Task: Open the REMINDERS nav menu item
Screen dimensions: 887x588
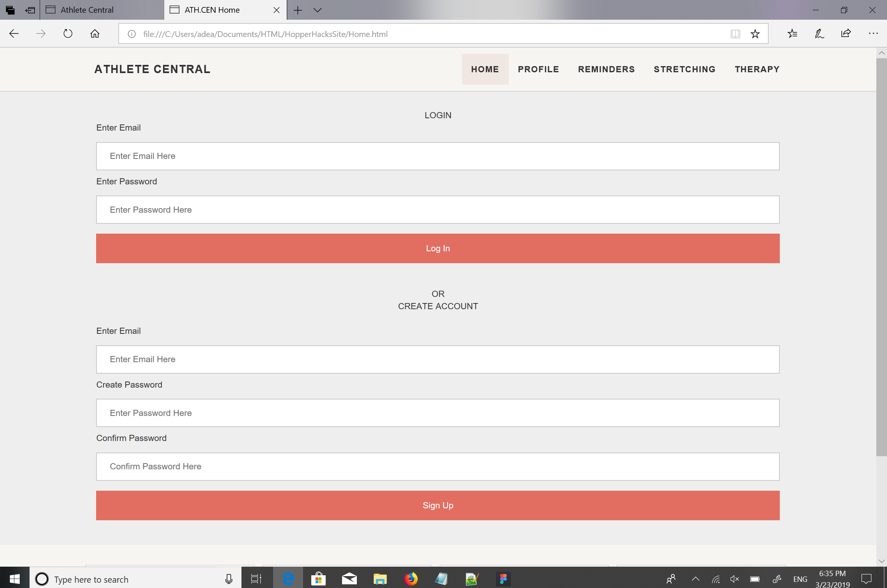Action: 606,69
